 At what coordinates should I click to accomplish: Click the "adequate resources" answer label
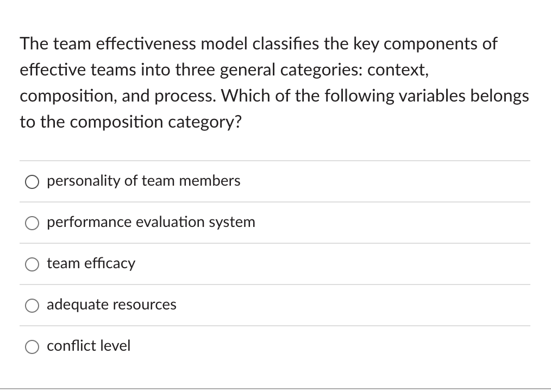click(111, 305)
